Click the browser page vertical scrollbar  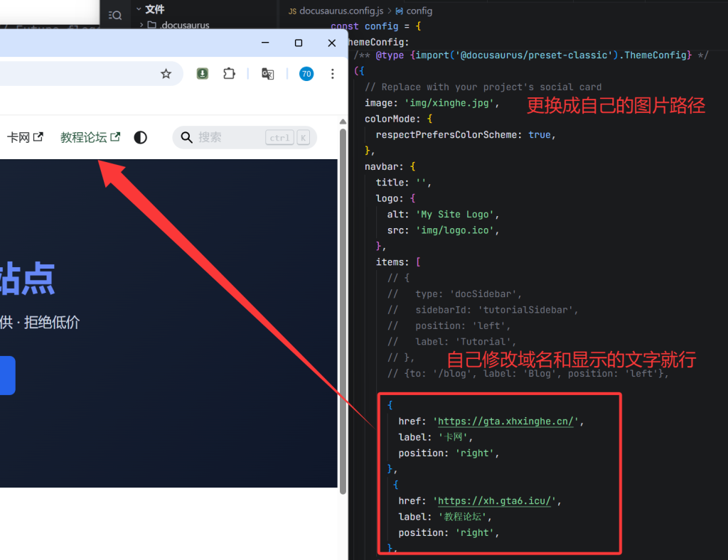(x=343, y=306)
